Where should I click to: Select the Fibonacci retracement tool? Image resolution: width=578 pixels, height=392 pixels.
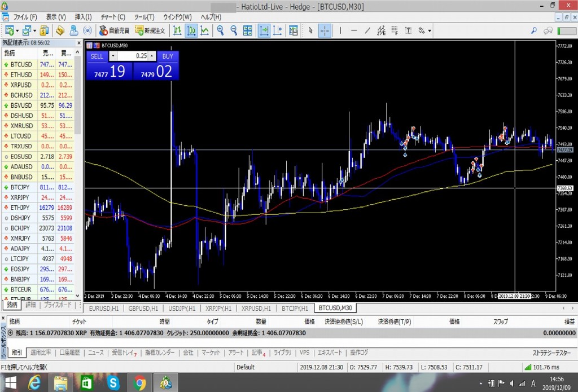point(395,30)
